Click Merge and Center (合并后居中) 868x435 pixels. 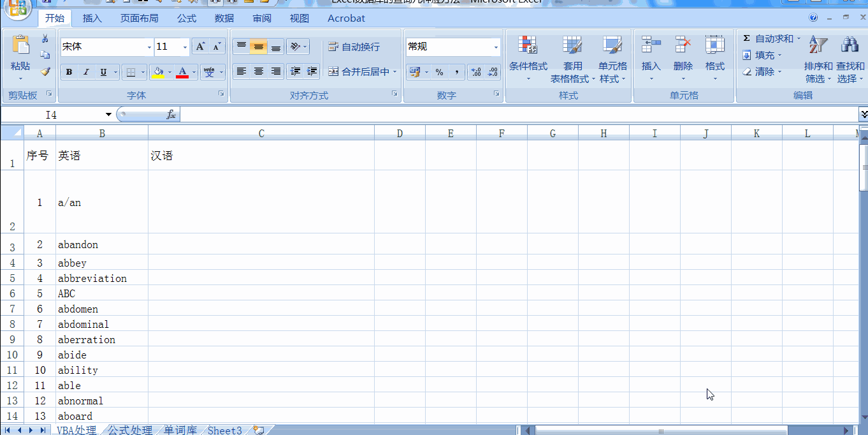[x=358, y=71]
